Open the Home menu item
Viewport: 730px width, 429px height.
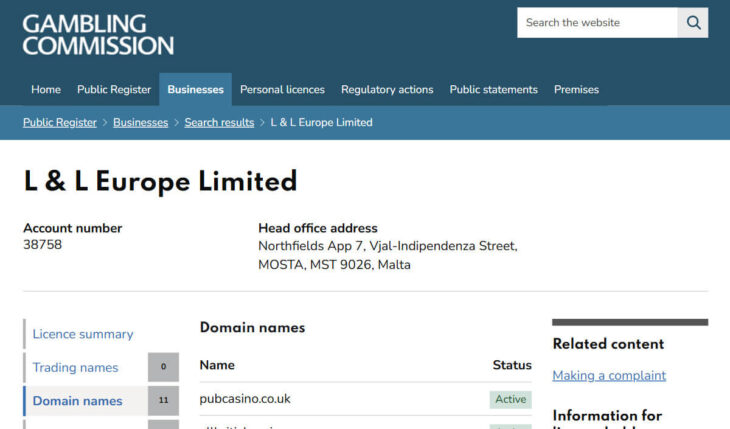click(x=46, y=89)
